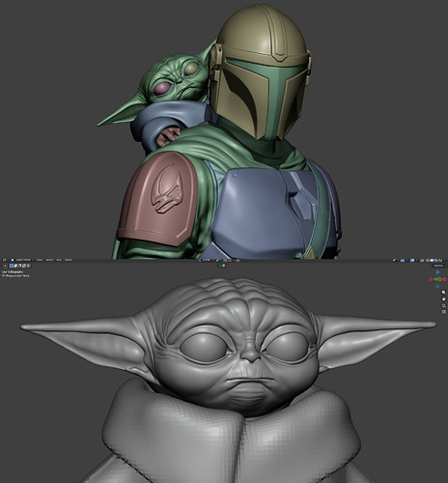This screenshot has width=448, height=483.
Task: Open the Select menu in viewport header
Action: pyautogui.click(x=49, y=260)
